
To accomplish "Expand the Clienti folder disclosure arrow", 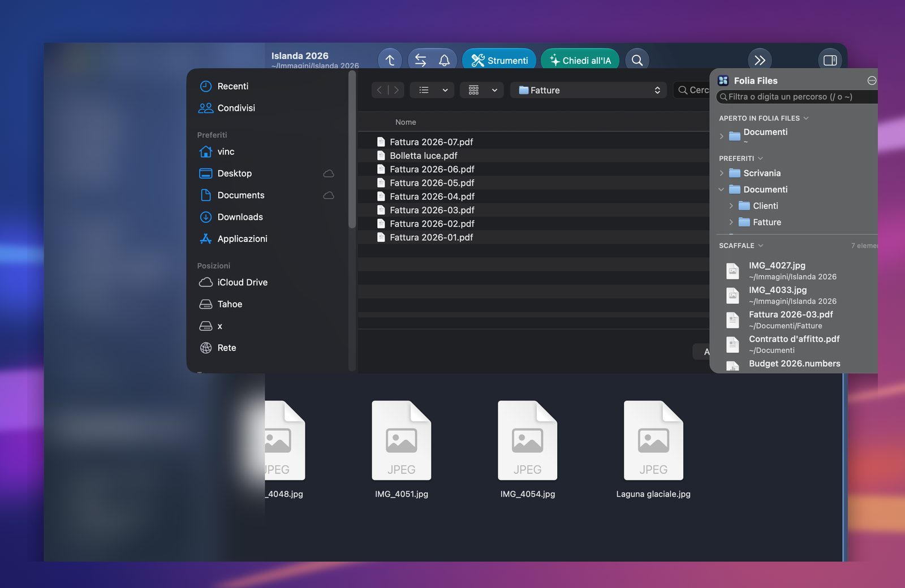I will point(731,206).
